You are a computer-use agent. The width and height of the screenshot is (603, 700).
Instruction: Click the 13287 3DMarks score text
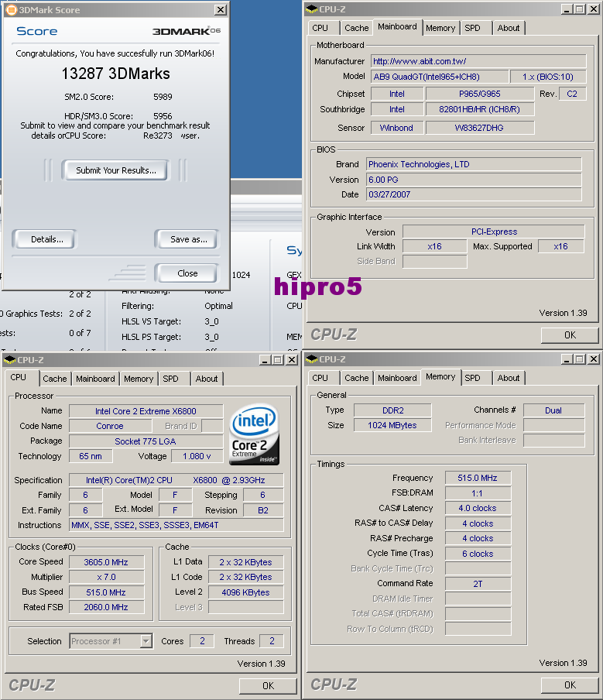pos(115,74)
